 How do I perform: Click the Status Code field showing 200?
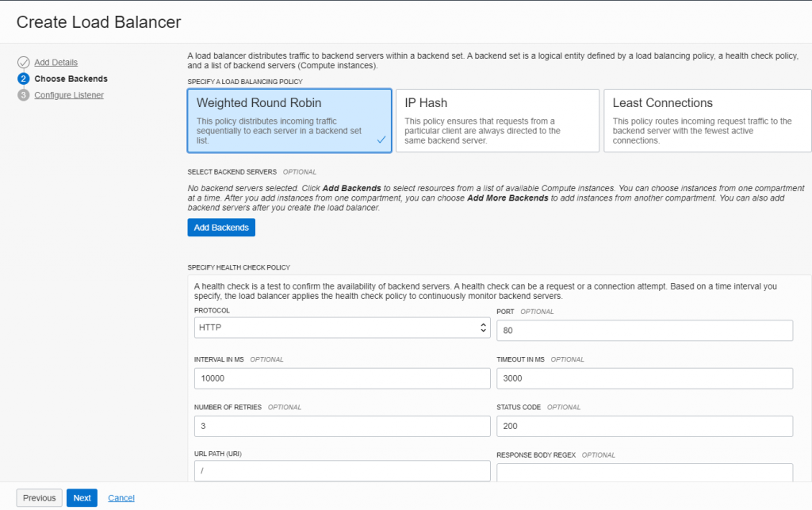645,426
